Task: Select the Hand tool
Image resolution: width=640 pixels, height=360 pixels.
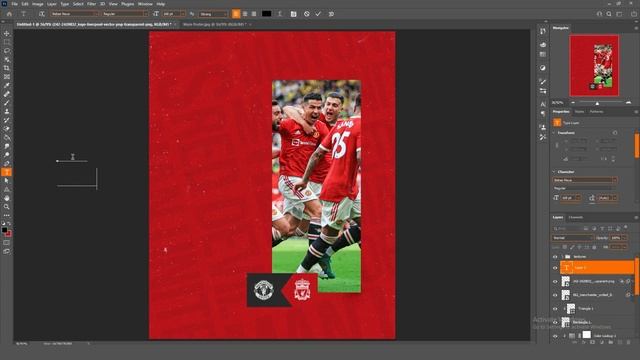Action: 7,198
